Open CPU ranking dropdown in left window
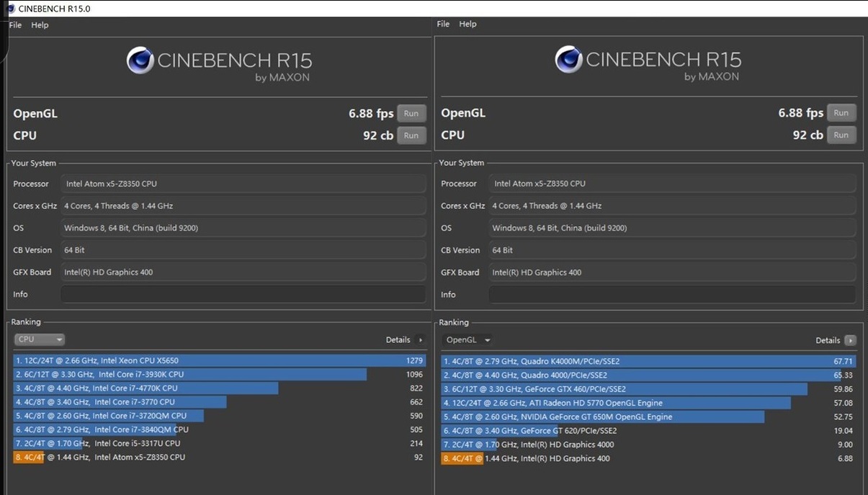Screen dimensions: 868x495 [40, 339]
